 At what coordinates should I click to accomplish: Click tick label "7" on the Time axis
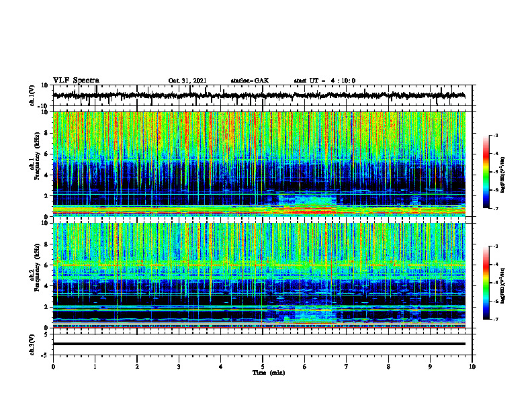point(347,367)
